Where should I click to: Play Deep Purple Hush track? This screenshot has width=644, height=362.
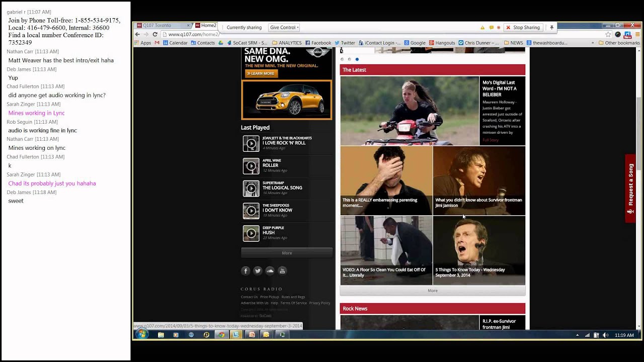(251, 233)
